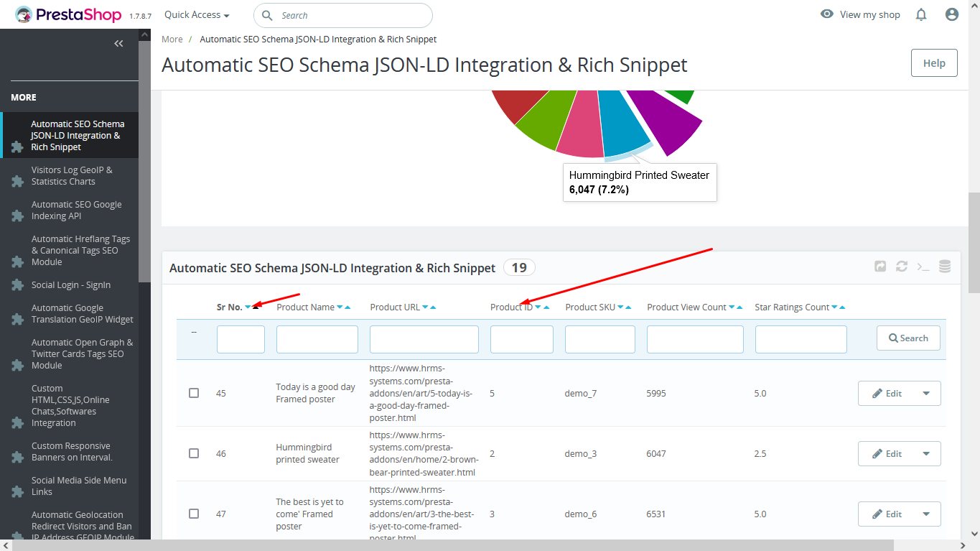
Task: Sort Product SKU ascending arrow
Action: 629,307
